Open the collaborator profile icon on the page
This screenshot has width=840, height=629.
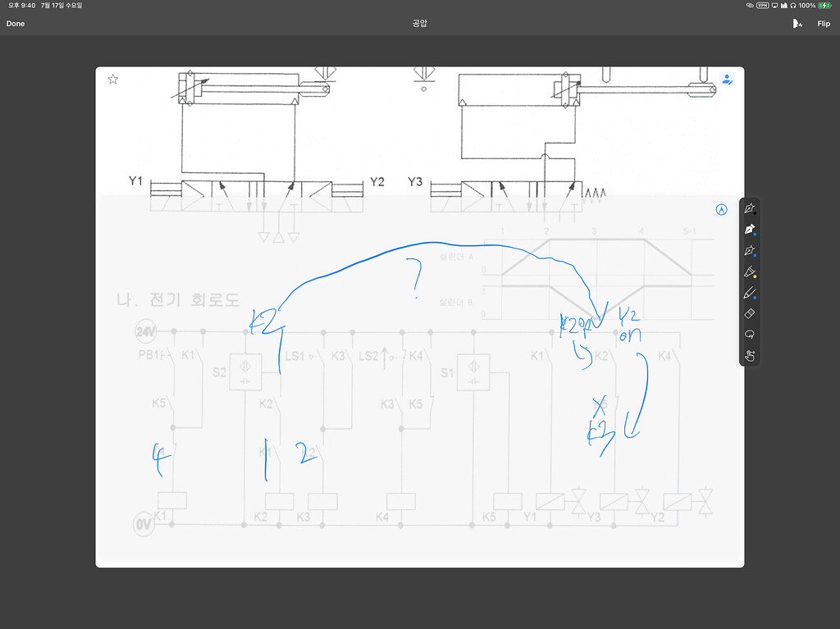(x=728, y=80)
